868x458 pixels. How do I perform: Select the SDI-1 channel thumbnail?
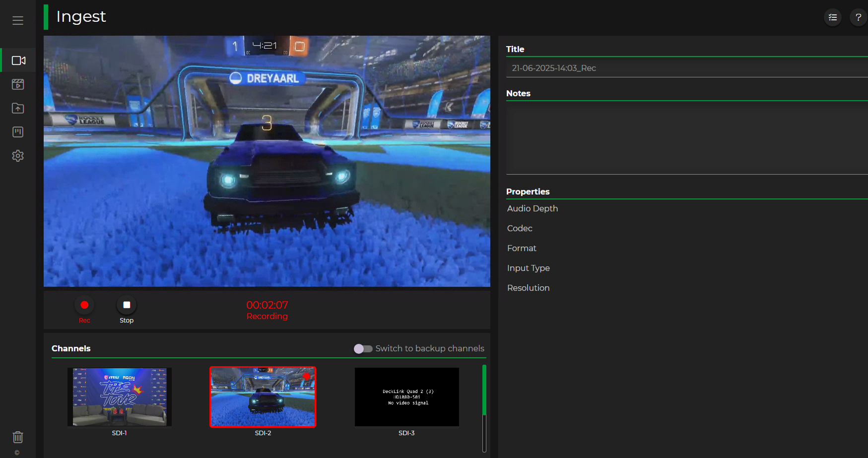pyautogui.click(x=120, y=397)
